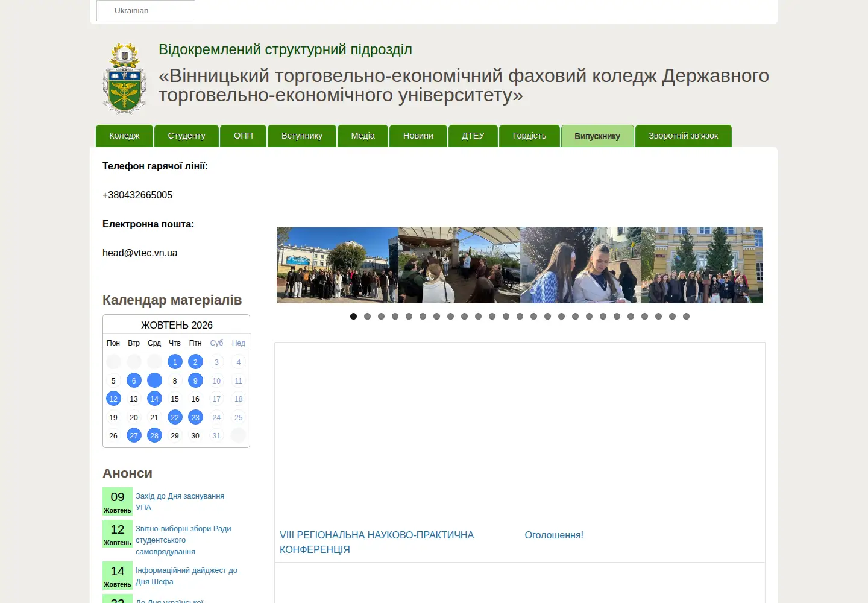Read Інформаційний дайджест до Дня Шефа
This screenshot has height=603, width=868.
pyautogui.click(x=186, y=576)
